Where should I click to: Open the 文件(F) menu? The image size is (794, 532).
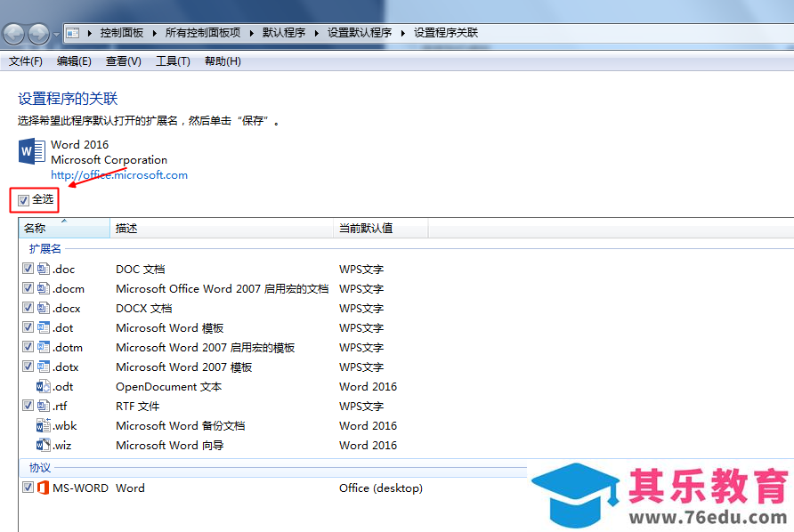tap(25, 61)
